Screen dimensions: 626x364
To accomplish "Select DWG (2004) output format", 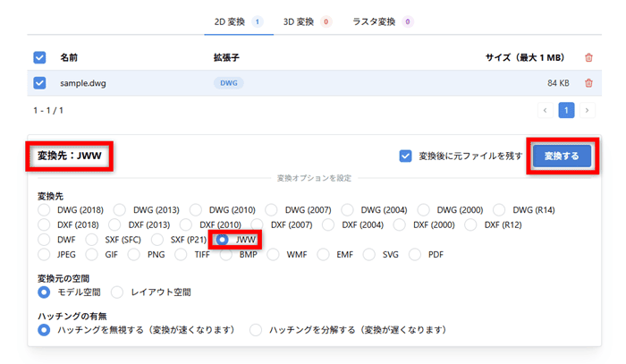I will pos(347,210).
